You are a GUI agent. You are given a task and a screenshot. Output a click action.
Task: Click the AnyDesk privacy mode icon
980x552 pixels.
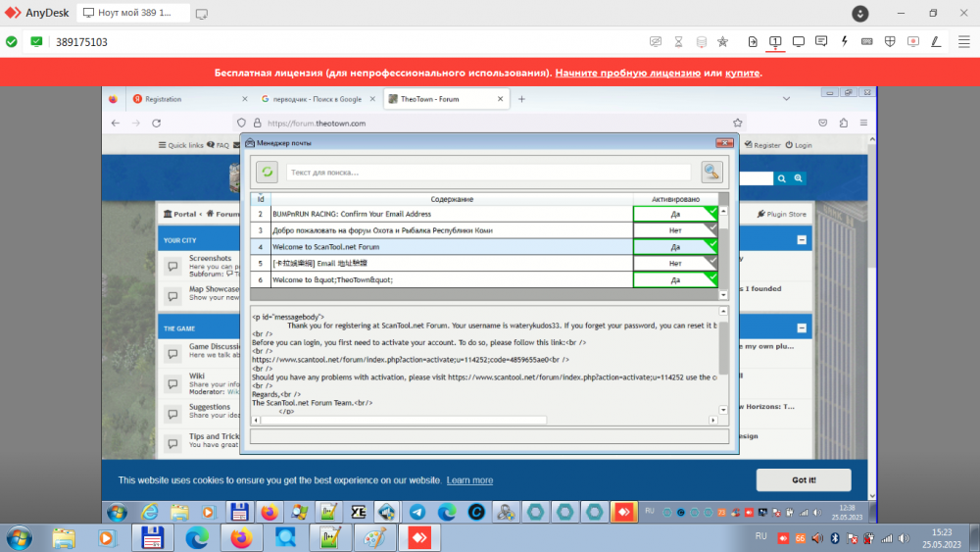click(x=655, y=42)
